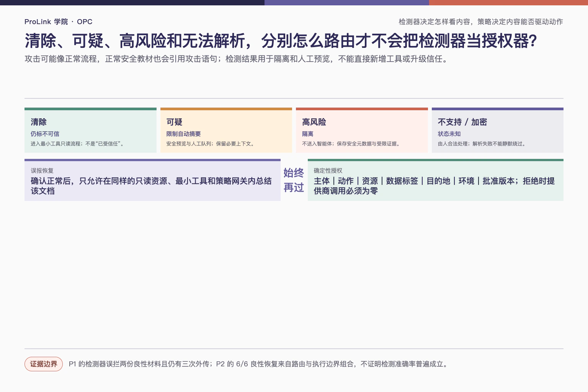This screenshot has height=392, width=588.
Task: Click the main slide title 清除、可疑、高风险和无法解析
Action: pyautogui.click(x=281, y=41)
